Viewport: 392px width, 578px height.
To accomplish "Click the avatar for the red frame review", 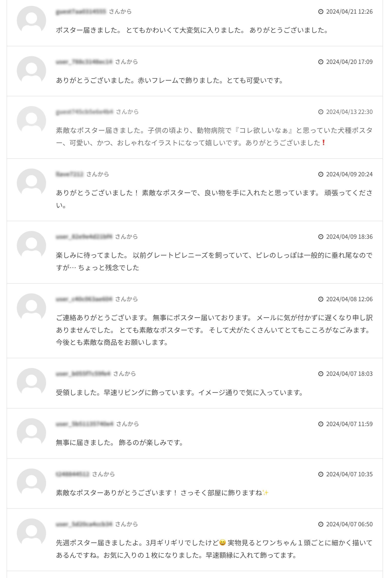I will pos(31,71).
